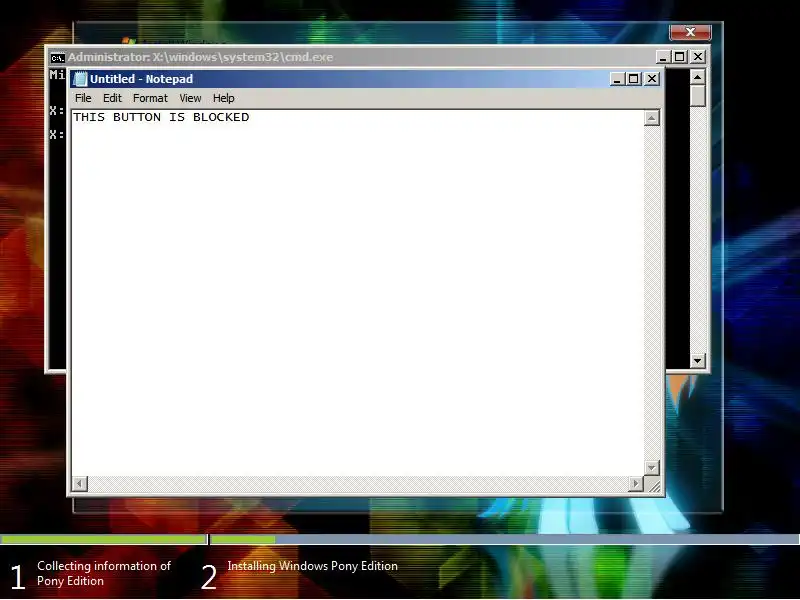Click Notepad vertical scrollbar down arrow

pyautogui.click(x=652, y=467)
